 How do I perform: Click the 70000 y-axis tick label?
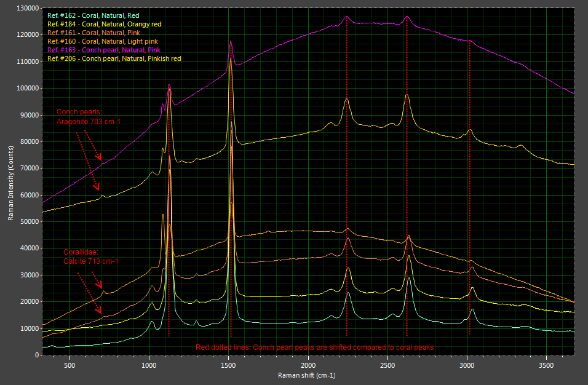coord(30,169)
